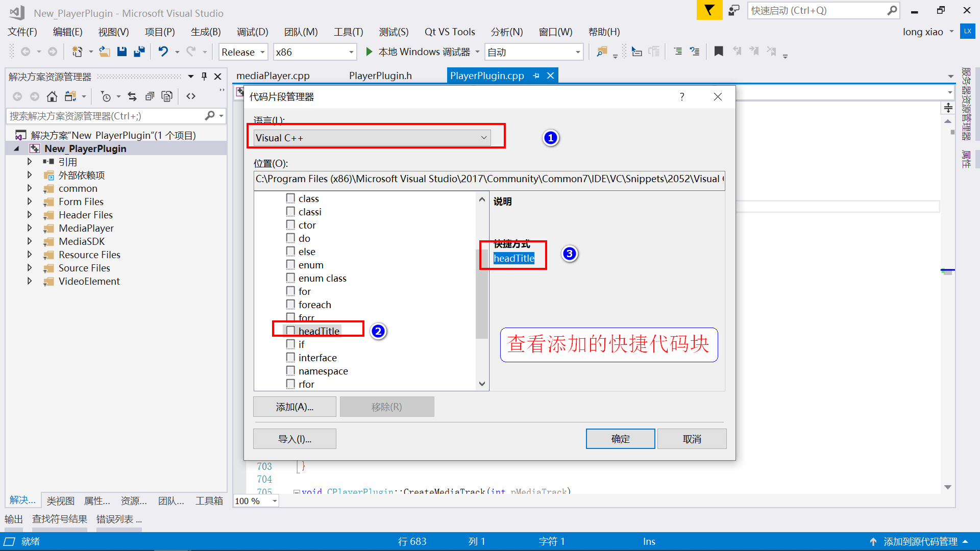980x551 pixels.
Task: Check the foreach snippet checkbox
Action: [290, 304]
